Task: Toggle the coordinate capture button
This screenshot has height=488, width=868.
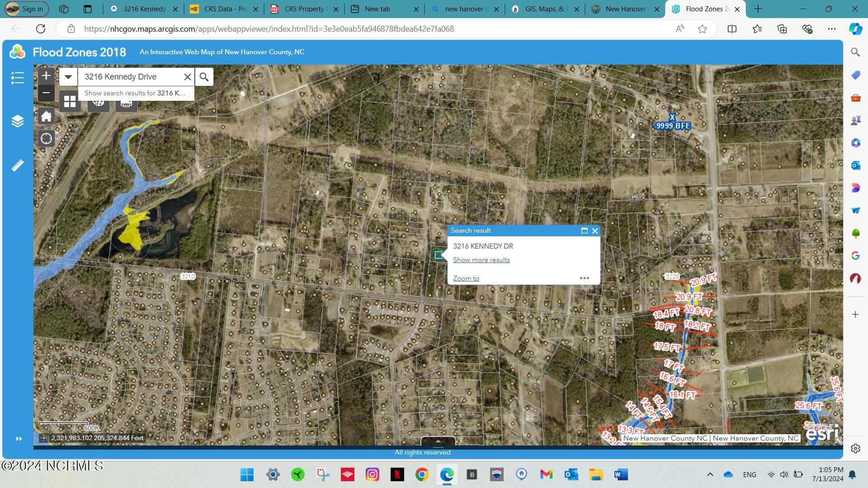Action: coord(43,438)
